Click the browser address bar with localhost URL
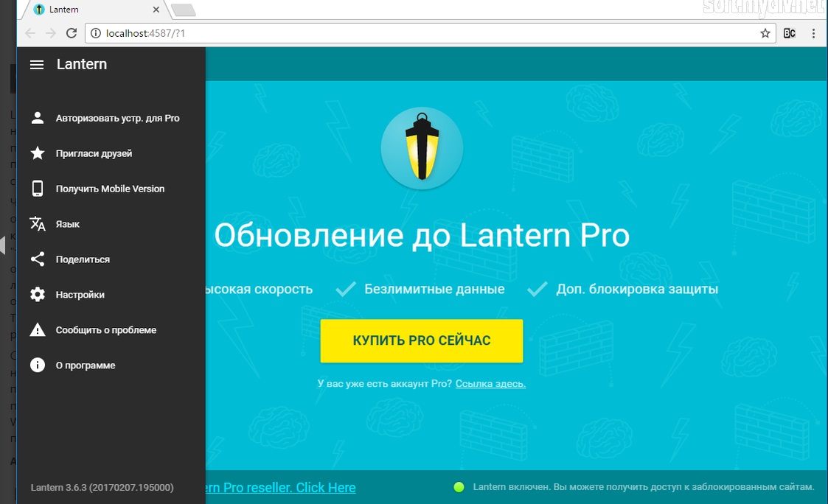Screen dimensions: 828x504 pyautogui.click(x=428, y=33)
